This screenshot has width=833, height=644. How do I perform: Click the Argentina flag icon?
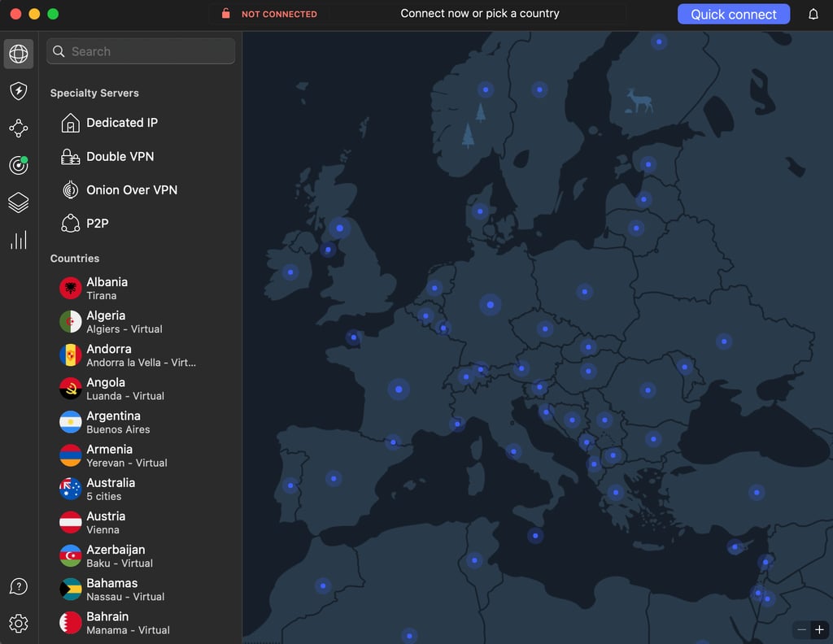(x=70, y=422)
